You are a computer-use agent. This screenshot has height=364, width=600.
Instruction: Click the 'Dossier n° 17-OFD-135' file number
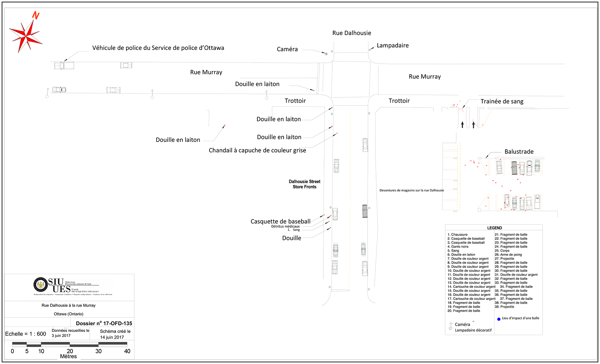pos(104,323)
